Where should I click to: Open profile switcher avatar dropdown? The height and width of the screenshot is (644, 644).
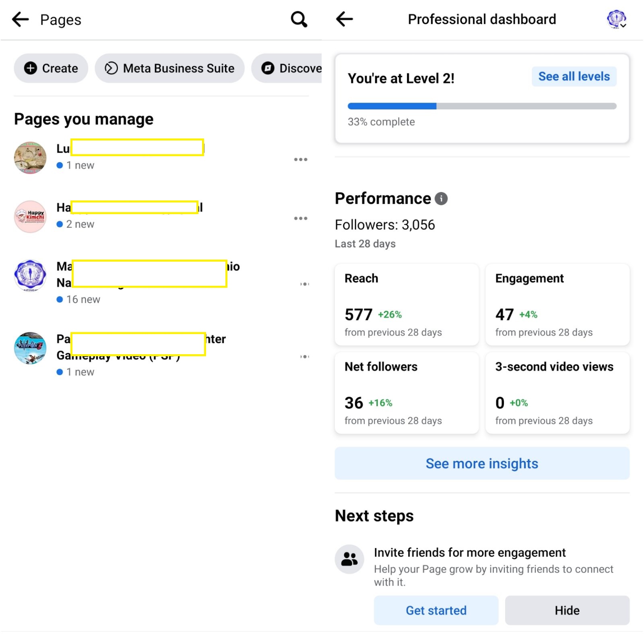[x=617, y=19]
